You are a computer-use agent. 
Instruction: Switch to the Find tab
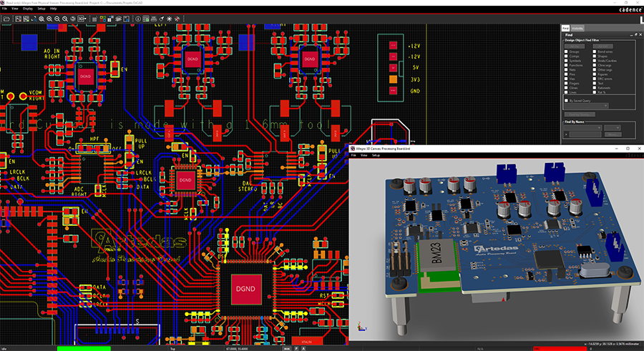click(x=565, y=29)
